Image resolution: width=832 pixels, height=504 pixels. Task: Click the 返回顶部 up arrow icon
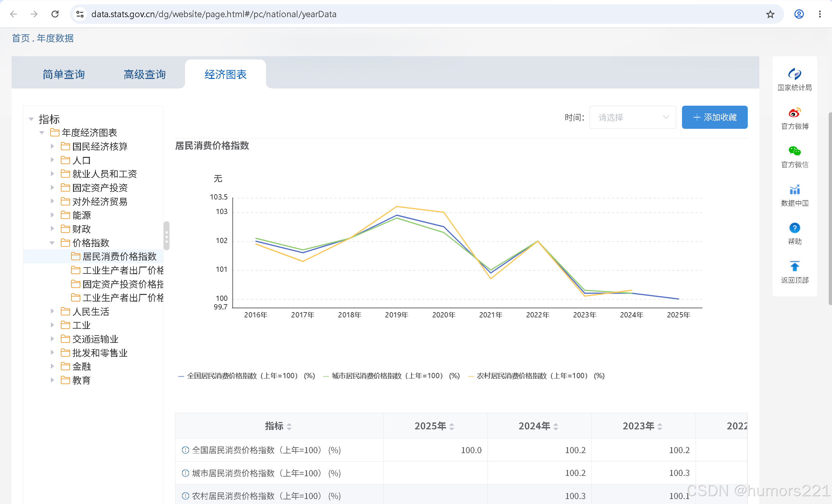coord(795,266)
